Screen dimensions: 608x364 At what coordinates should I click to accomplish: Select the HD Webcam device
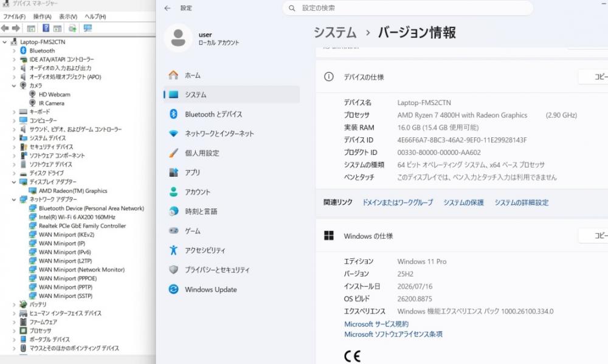click(x=54, y=95)
